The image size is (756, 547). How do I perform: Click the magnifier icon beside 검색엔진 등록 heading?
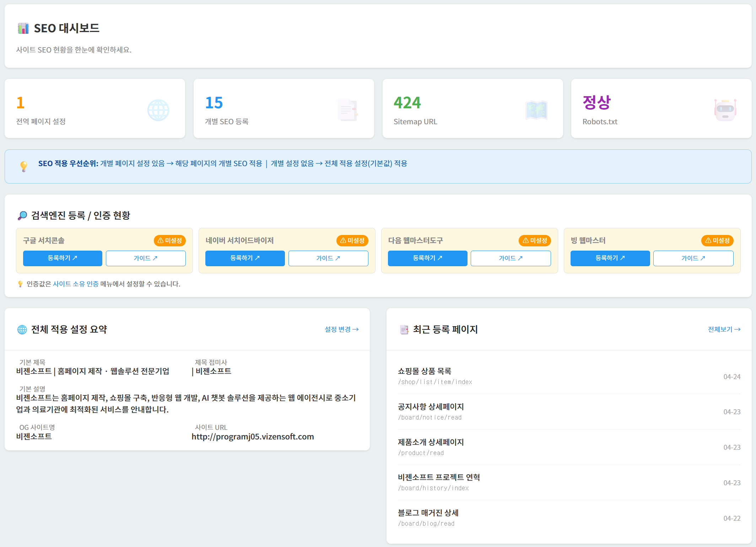click(x=22, y=215)
